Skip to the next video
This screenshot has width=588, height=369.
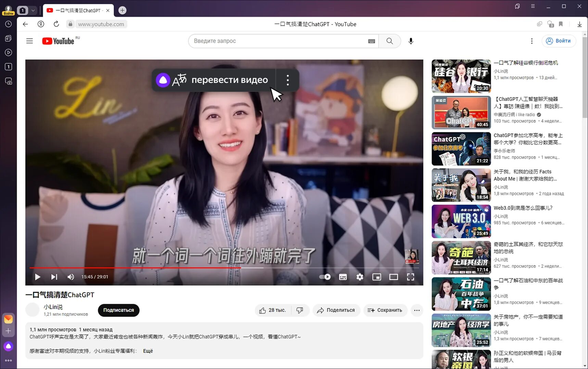54,277
